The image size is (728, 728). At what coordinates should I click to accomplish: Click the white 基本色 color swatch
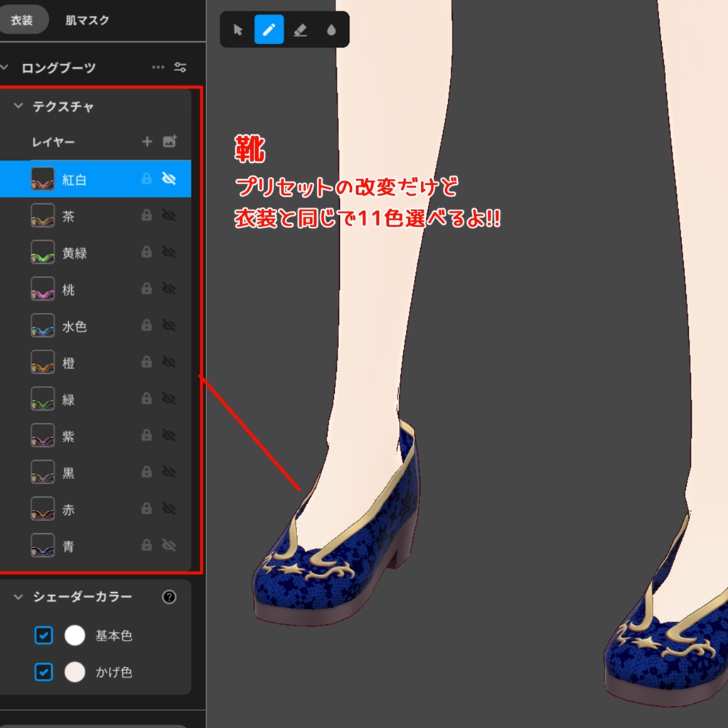coord(74,636)
